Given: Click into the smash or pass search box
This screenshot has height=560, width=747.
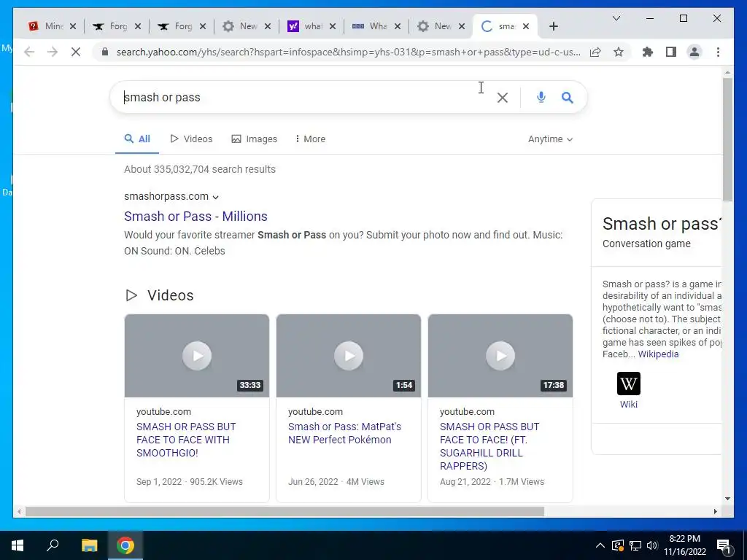Looking at the screenshot, I should (305, 97).
